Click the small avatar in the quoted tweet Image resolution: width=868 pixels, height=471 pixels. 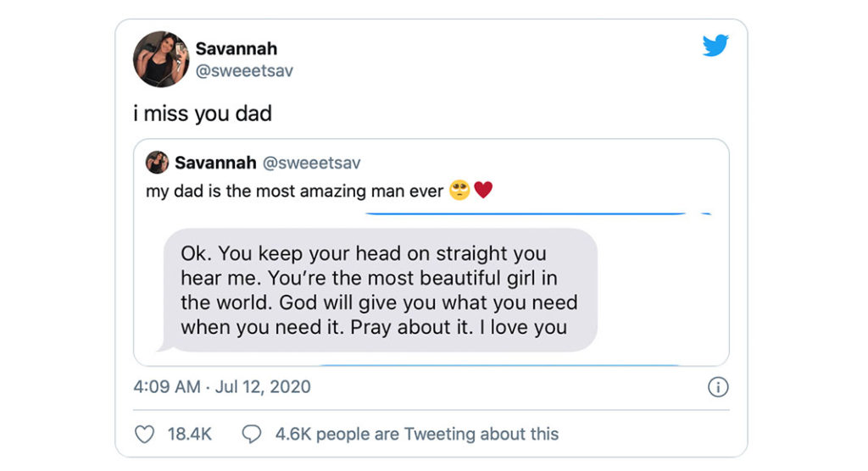coord(157,162)
